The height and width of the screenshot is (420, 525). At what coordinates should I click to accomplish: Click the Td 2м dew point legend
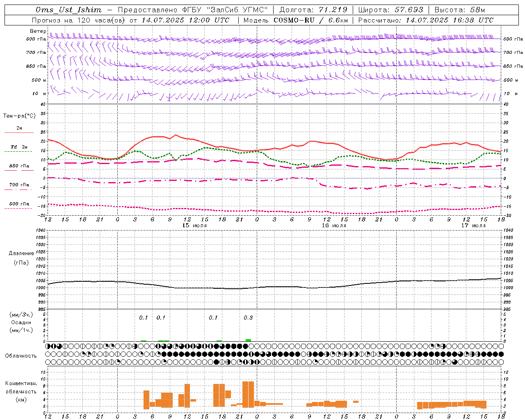pos(19,147)
